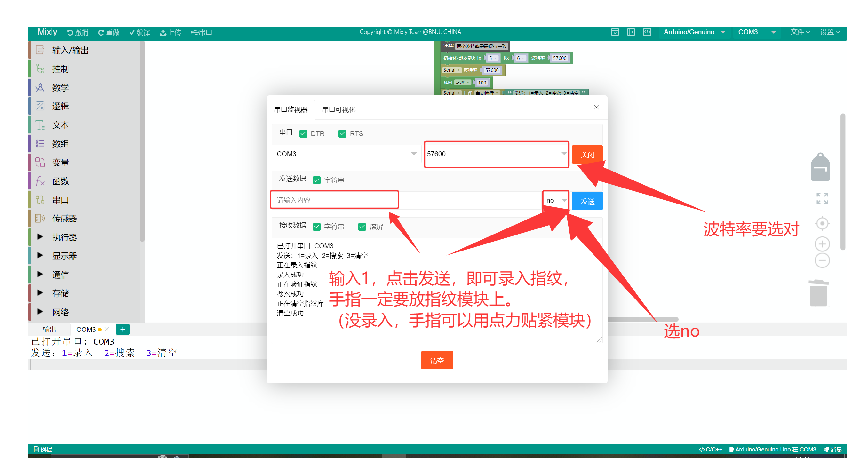Screen dimensions: 868x471
Task: Click the 上传 (upload) icon
Action: (170, 32)
